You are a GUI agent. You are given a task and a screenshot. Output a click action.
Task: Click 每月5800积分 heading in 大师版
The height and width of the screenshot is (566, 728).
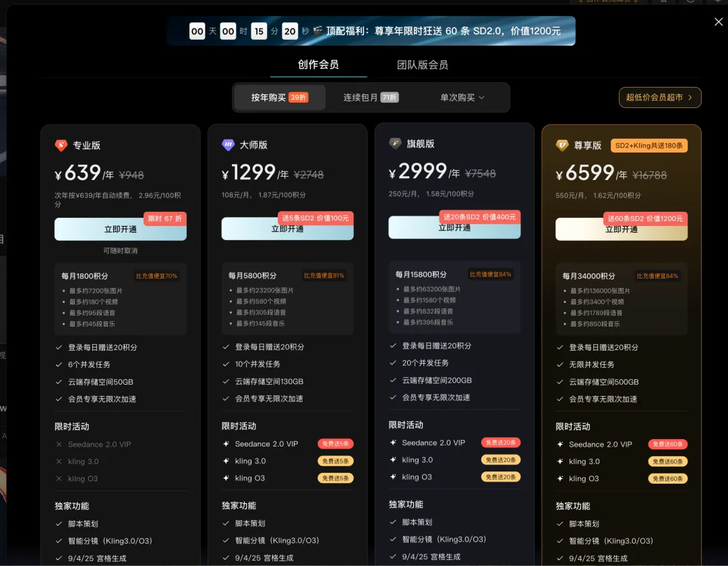(x=252, y=275)
